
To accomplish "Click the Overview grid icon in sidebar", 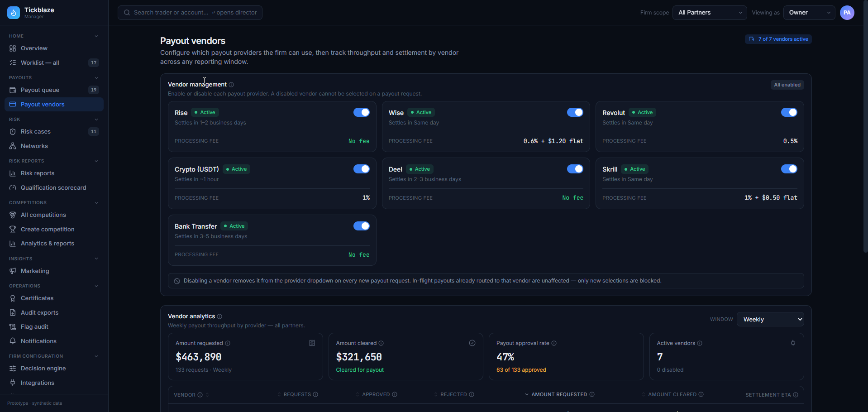I will pyautogui.click(x=13, y=48).
